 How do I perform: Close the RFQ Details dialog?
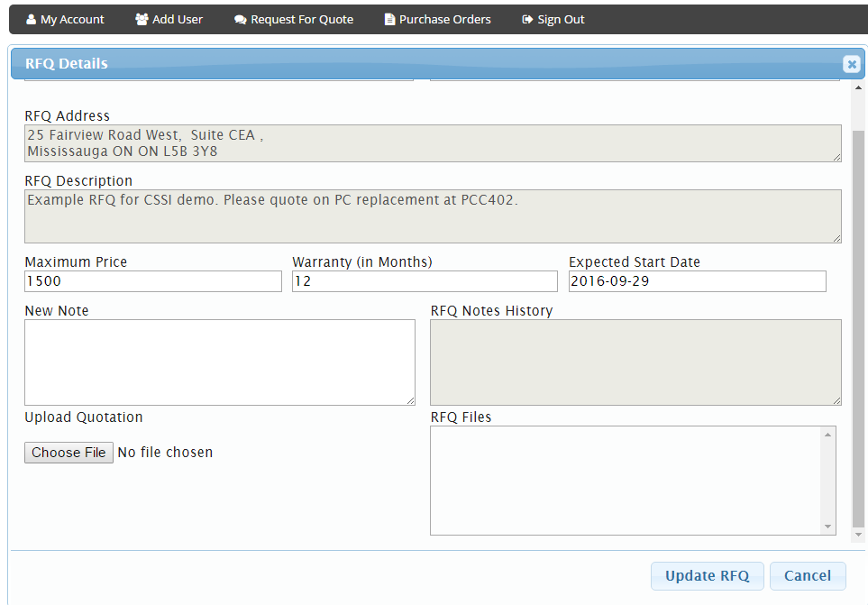[851, 64]
